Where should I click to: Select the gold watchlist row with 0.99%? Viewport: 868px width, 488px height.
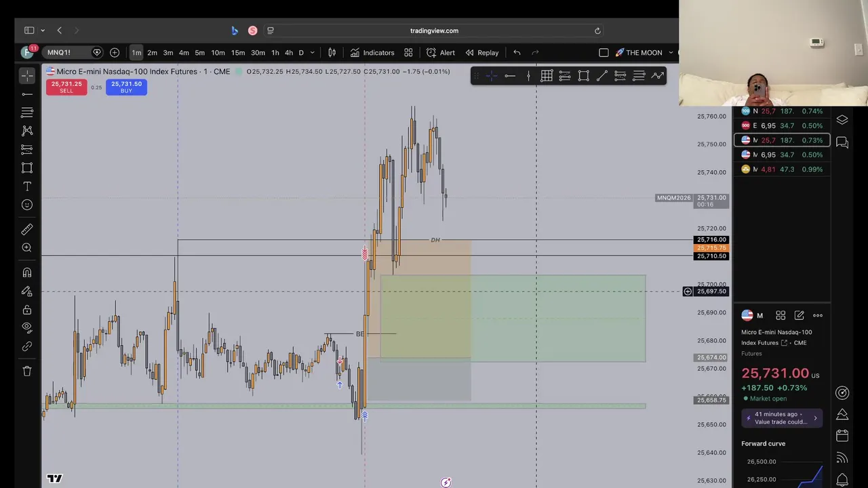[x=782, y=169]
